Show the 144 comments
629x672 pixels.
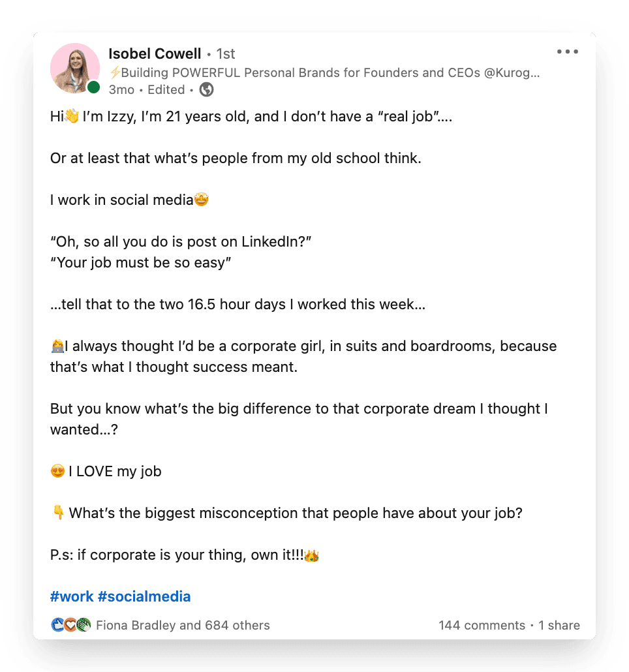tap(482, 625)
